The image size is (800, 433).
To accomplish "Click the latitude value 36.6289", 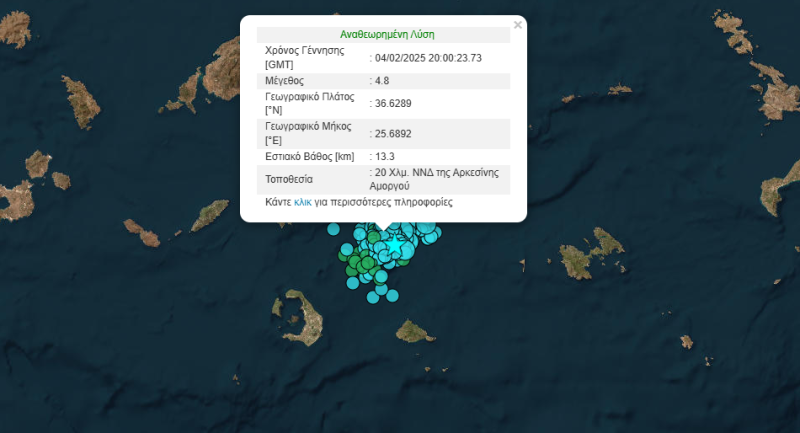I will tap(392, 104).
